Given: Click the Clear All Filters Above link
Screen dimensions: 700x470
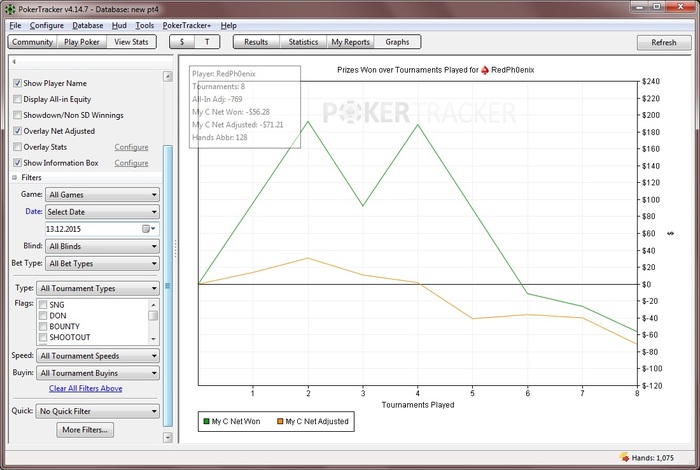Looking at the screenshot, I should pyautogui.click(x=86, y=388).
